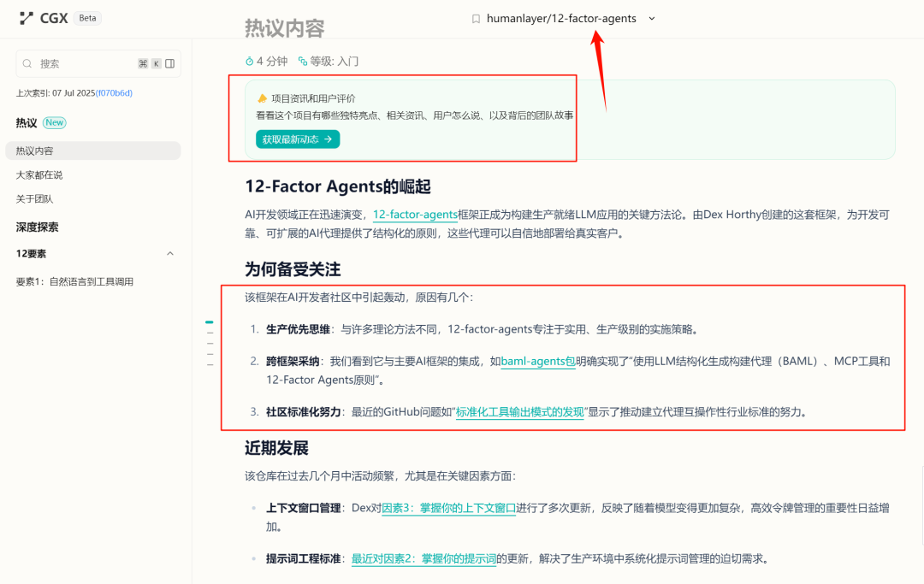
Task: Click the 为何备受关注 heading
Action: [x=293, y=269]
